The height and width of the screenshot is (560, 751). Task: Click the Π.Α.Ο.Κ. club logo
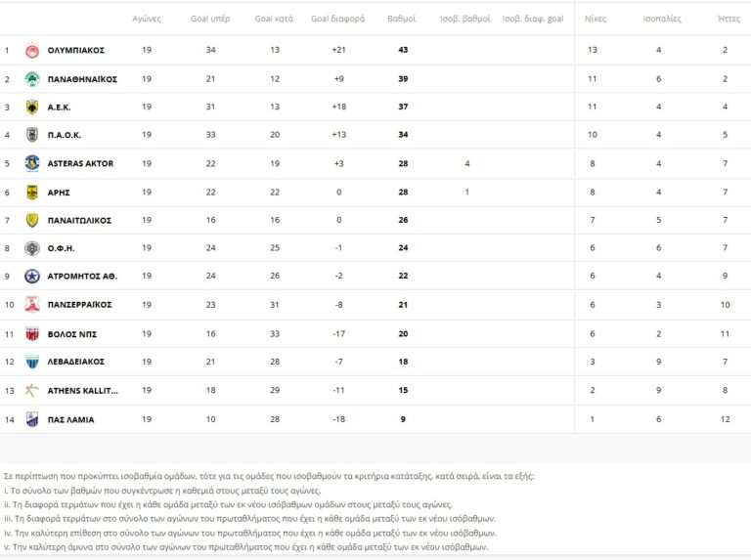(x=31, y=135)
